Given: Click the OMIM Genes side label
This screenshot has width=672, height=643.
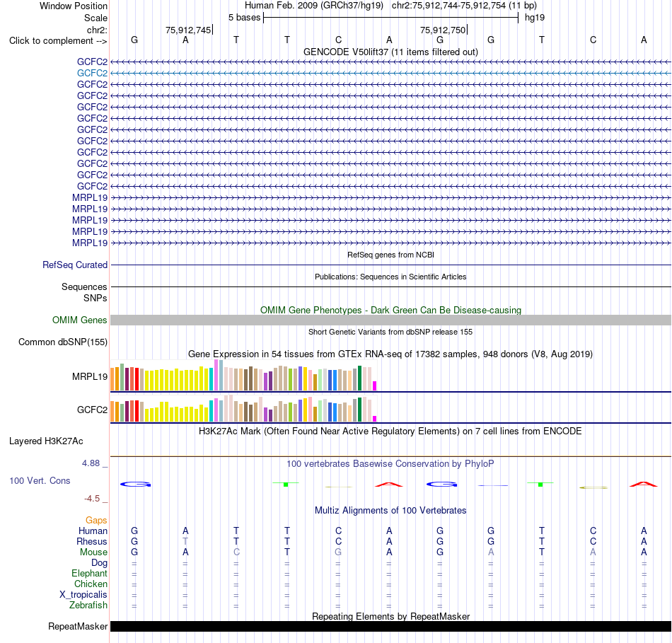Looking at the screenshot, I should tap(80, 320).
